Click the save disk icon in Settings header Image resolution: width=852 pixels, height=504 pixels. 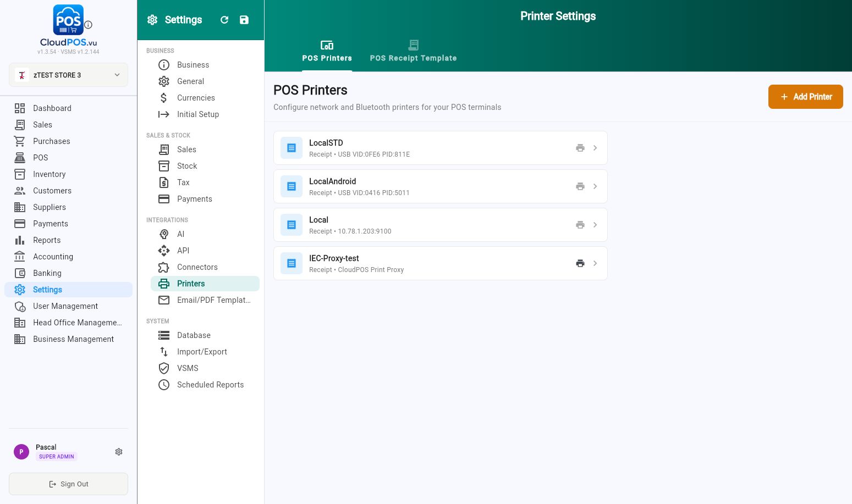[244, 20]
